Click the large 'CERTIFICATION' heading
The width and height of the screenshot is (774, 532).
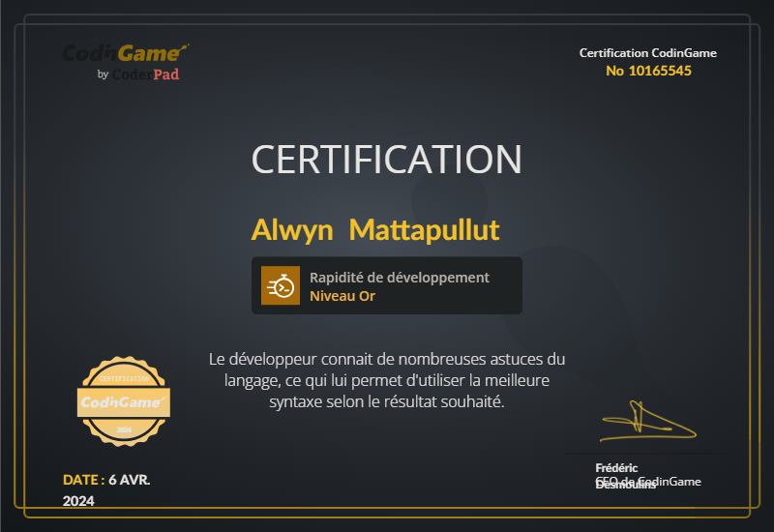386,160
